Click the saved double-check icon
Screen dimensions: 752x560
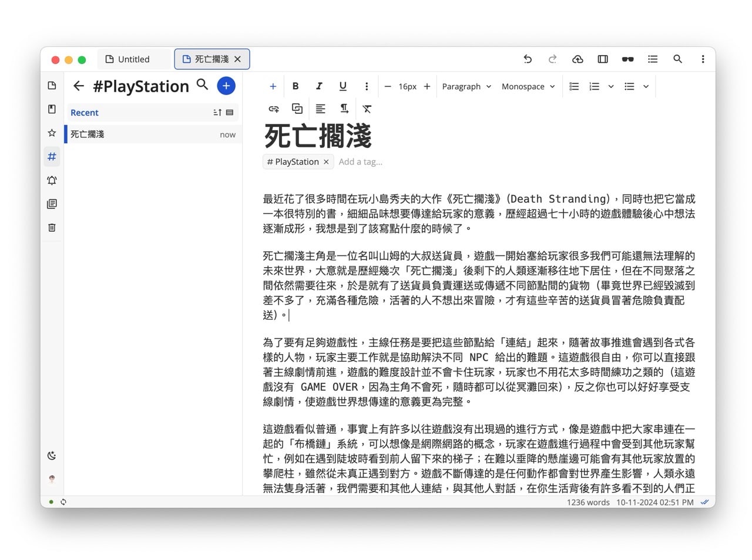click(x=704, y=502)
